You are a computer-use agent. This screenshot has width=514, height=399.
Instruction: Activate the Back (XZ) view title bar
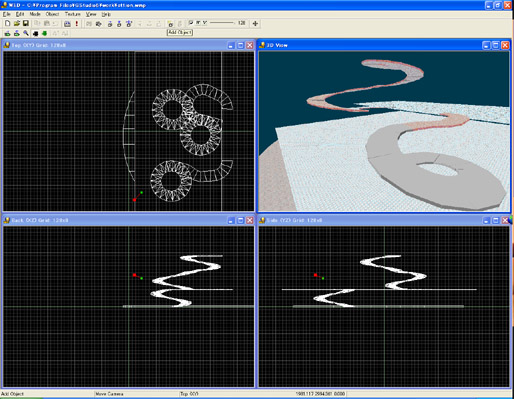coord(128,220)
